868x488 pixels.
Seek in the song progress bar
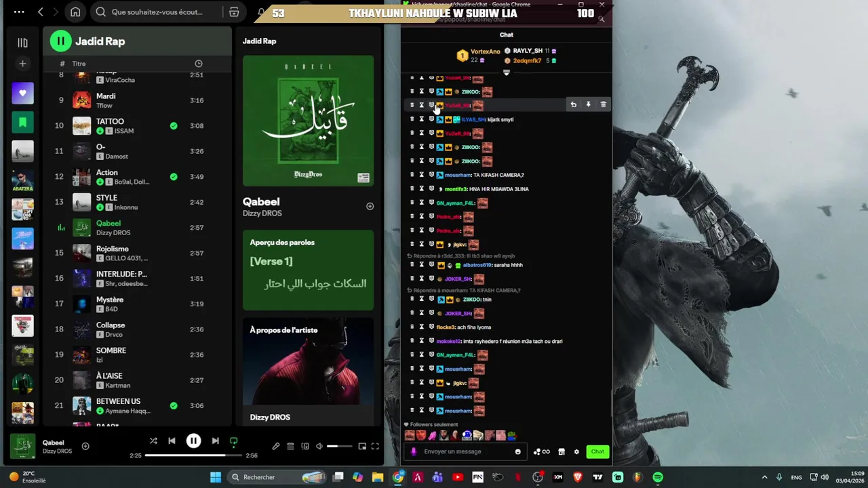pyautogui.click(x=193, y=455)
